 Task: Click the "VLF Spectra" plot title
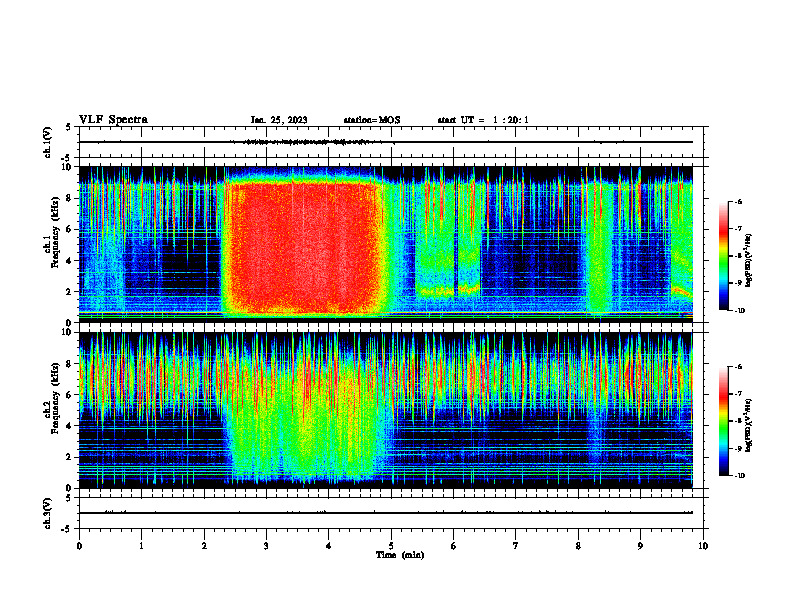(x=113, y=120)
